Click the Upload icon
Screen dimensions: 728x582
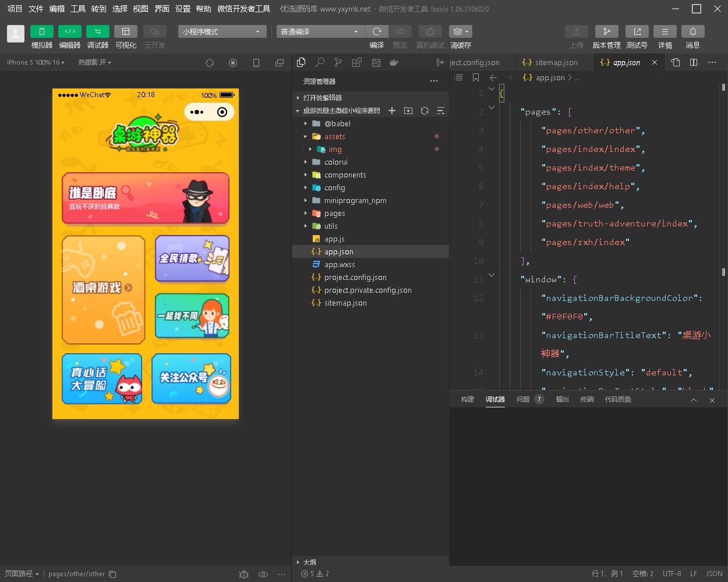[577, 31]
